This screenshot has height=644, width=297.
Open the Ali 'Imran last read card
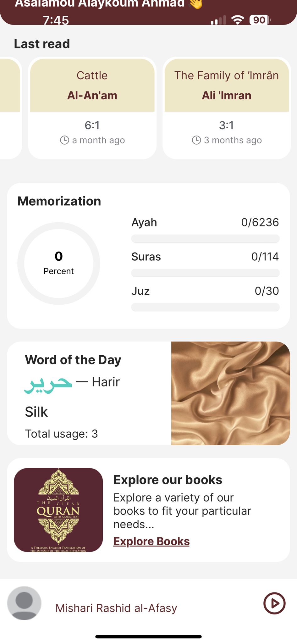227,108
